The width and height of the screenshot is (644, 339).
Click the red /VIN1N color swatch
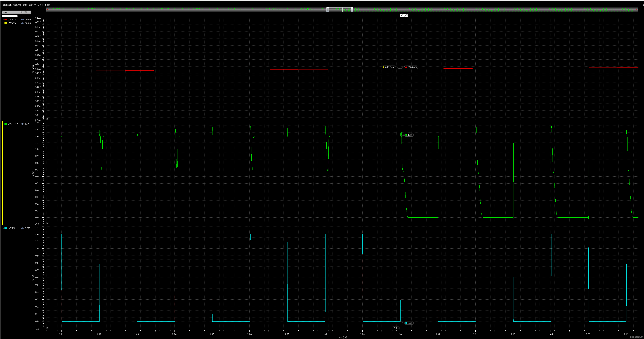click(6, 20)
